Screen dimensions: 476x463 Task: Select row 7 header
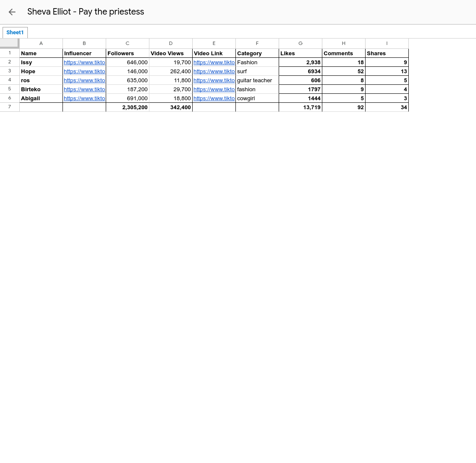(10, 107)
